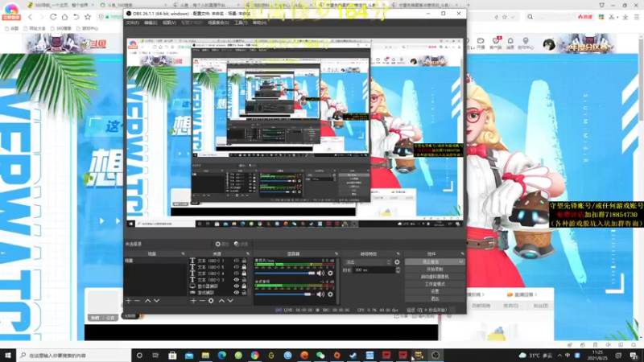Viewport: 644px width, 362px height.
Task: Click the Studio Mode button in Controls
Action: [x=435, y=284]
